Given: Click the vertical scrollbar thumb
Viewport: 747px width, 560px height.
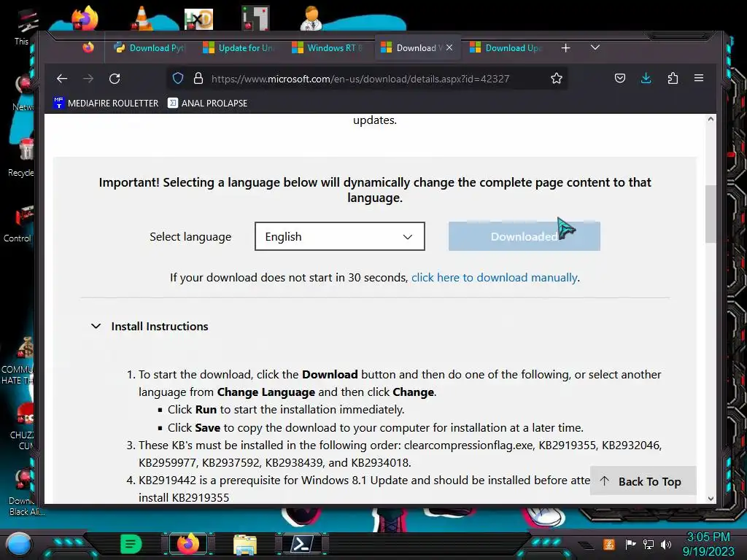Looking at the screenshot, I should 711,214.
